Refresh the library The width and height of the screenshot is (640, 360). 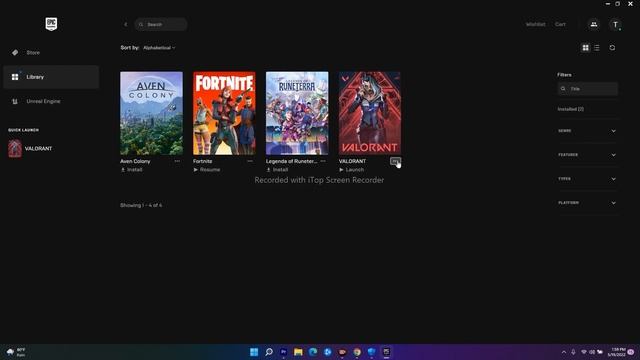click(612, 48)
